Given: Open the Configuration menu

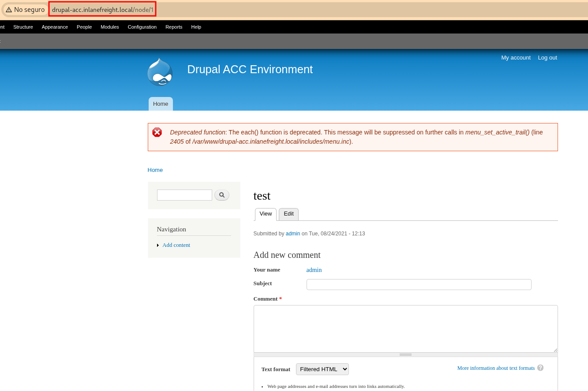Looking at the screenshot, I should pos(142,27).
